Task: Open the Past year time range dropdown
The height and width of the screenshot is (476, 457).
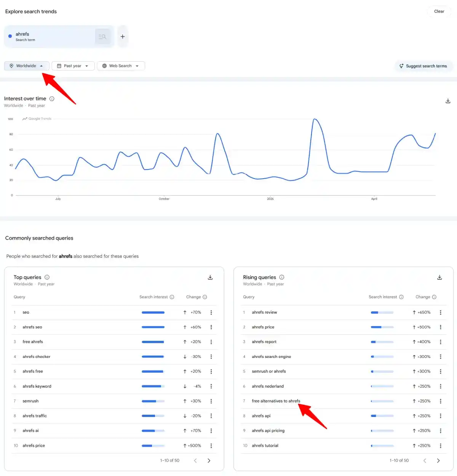Action: tap(73, 66)
